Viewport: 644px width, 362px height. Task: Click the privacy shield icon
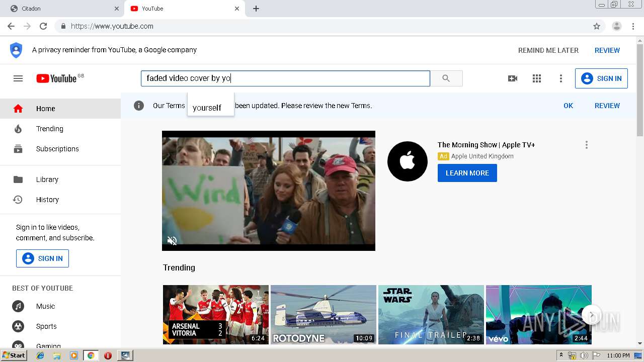16,50
